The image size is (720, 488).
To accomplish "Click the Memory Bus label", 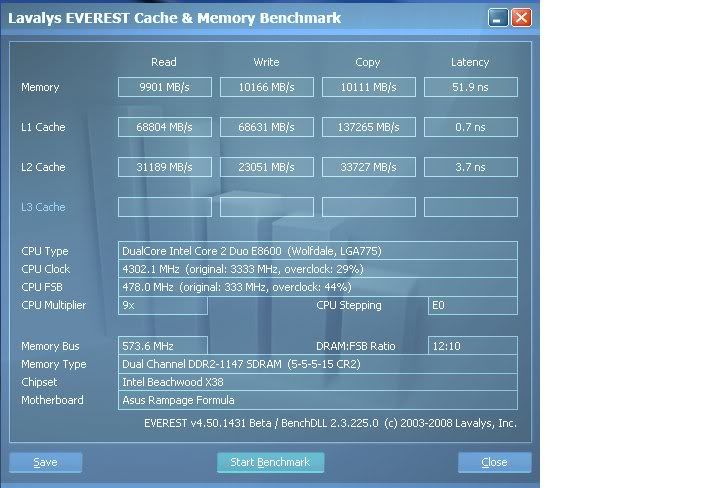I will click(51, 346).
